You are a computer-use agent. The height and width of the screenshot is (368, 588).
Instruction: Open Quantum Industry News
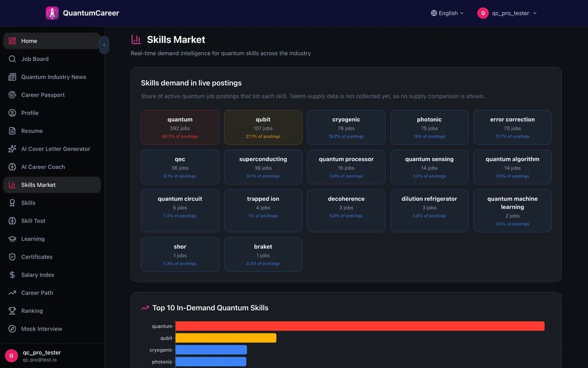(x=52, y=77)
